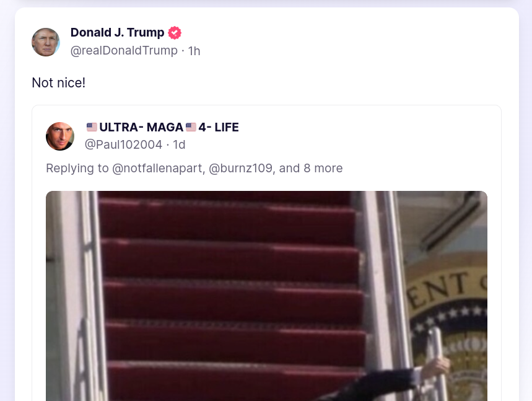
Task: Open the Donald J. Trump display name
Action: [118, 33]
